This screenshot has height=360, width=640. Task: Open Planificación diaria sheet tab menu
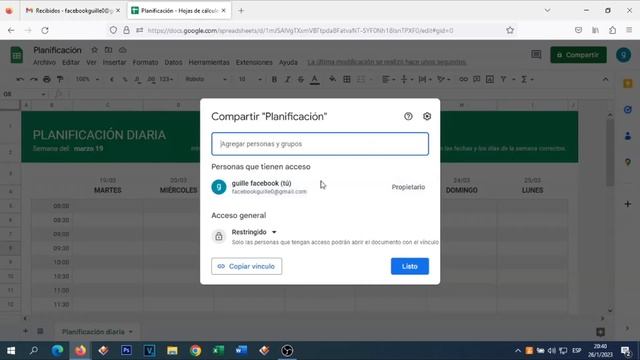pos(131,332)
